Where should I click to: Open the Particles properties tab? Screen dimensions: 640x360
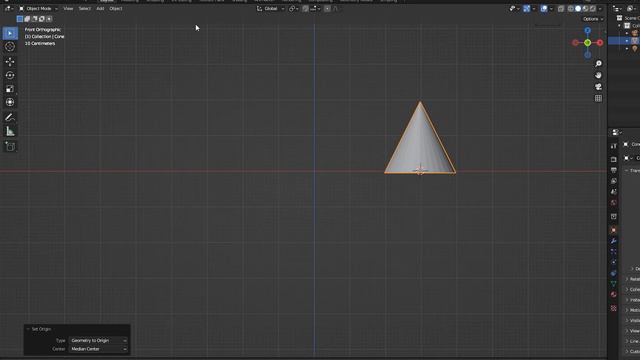pos(613,251)
